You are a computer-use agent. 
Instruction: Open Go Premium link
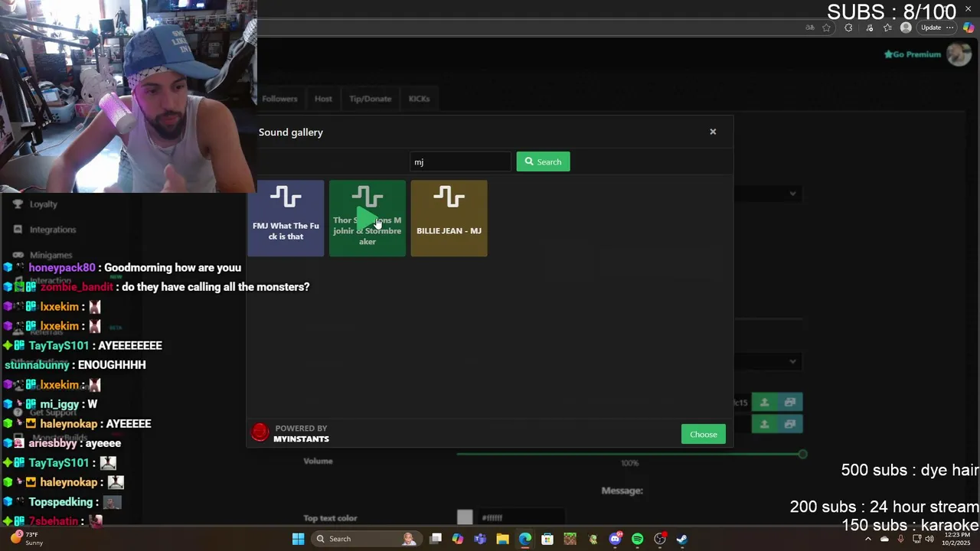coord(912,54)
